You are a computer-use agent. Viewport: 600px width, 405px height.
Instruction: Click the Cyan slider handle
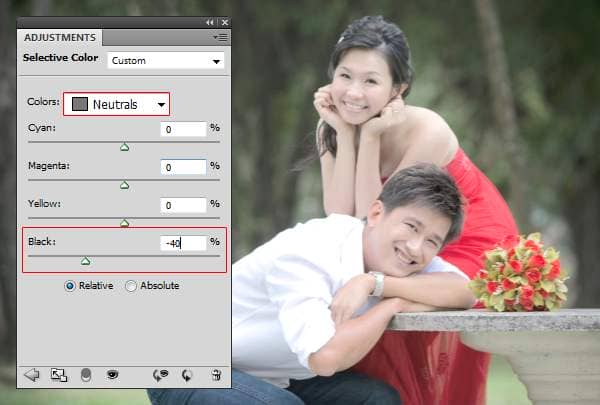(x=124, y=147)
